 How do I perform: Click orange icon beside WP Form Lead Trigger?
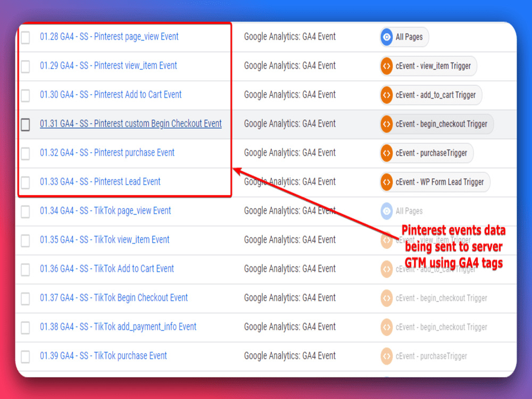pos(386,182)
